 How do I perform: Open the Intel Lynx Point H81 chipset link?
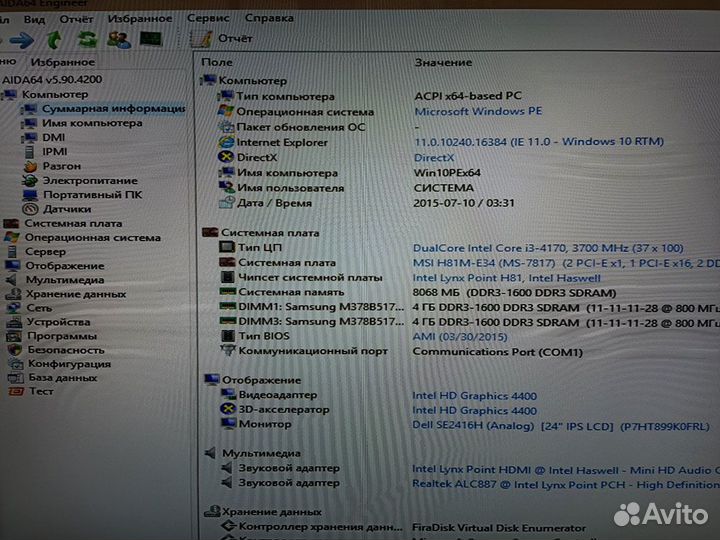(x=506, y=278)
